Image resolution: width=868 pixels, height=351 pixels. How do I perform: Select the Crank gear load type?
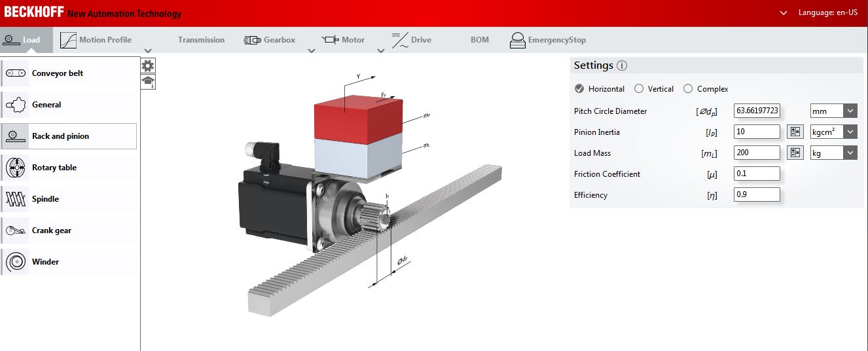[x=69, y=231]
